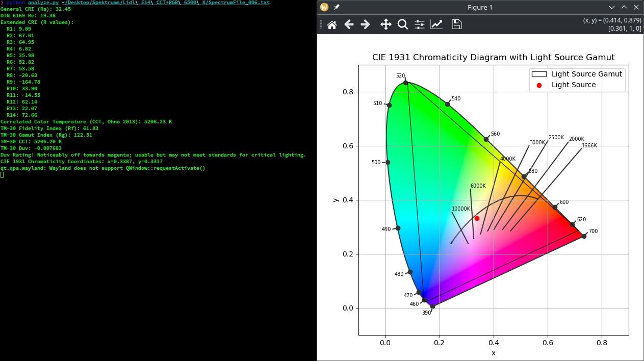Click the Figure 1 title bar text
This screenshot has height=361, width=644.
[x=480, y=7]
